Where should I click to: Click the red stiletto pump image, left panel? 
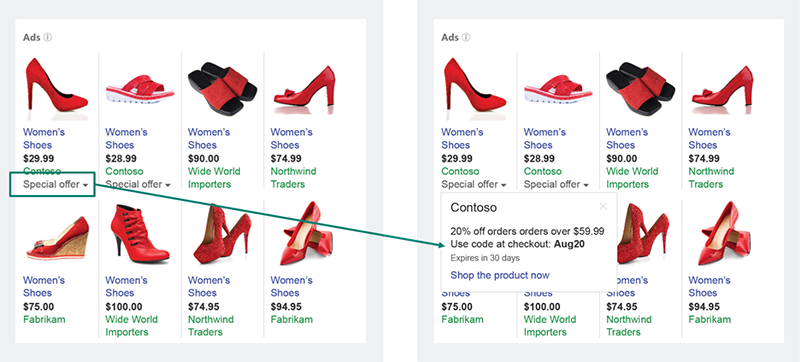click(x=55, y=87)
